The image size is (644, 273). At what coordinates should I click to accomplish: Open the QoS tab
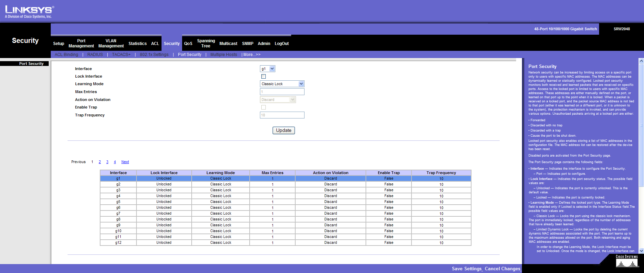click(188, 44)
